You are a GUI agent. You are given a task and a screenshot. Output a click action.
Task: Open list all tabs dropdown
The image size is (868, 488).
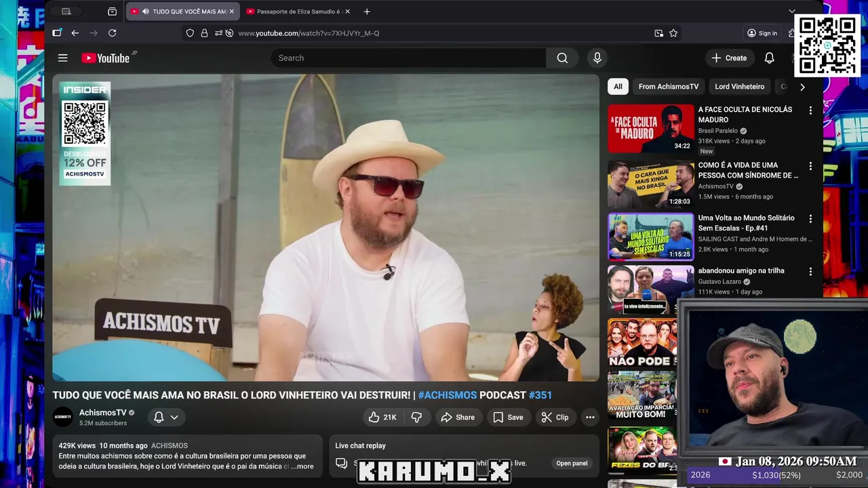[x=791, y=12]
